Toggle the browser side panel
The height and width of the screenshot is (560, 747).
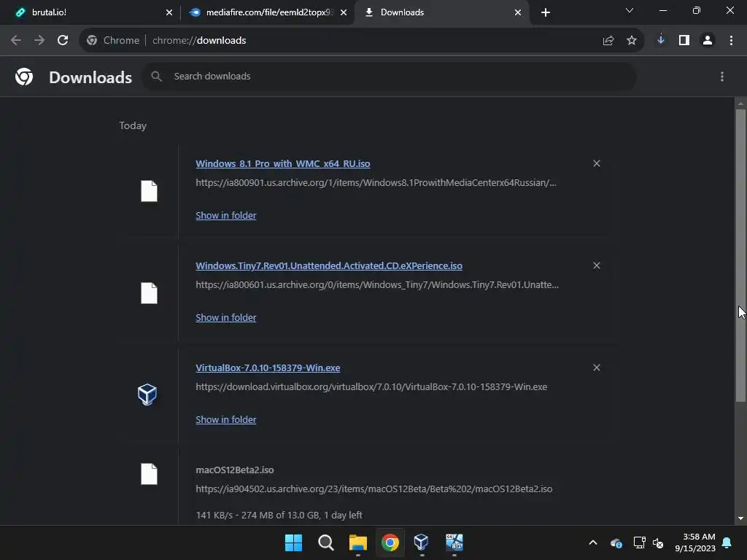tap(684, 40)
